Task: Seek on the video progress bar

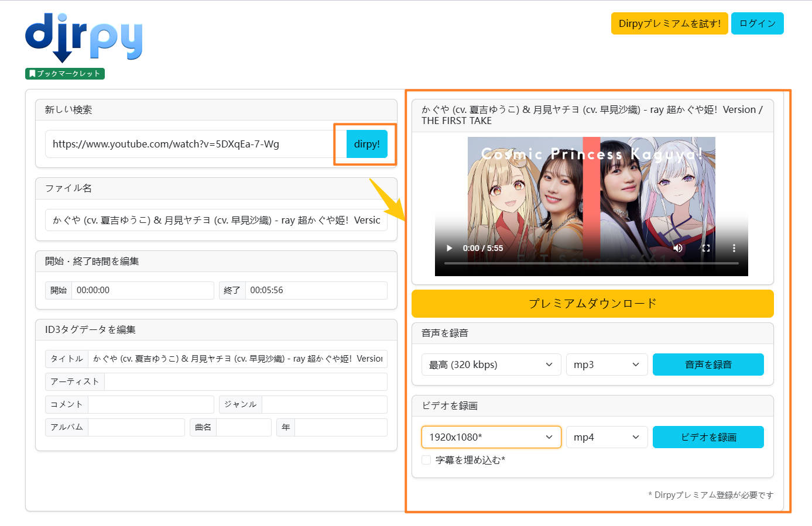Action: pyautogui.click(x=591, y=263)
